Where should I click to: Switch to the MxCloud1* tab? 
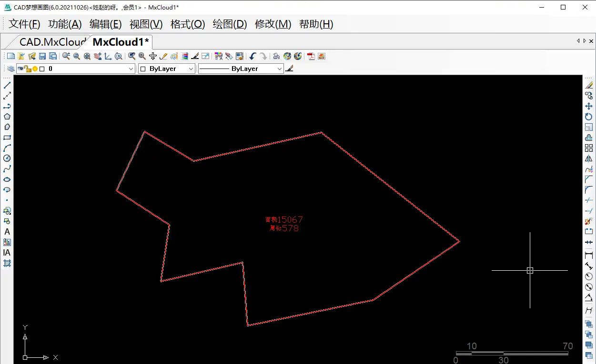[121, 42]
